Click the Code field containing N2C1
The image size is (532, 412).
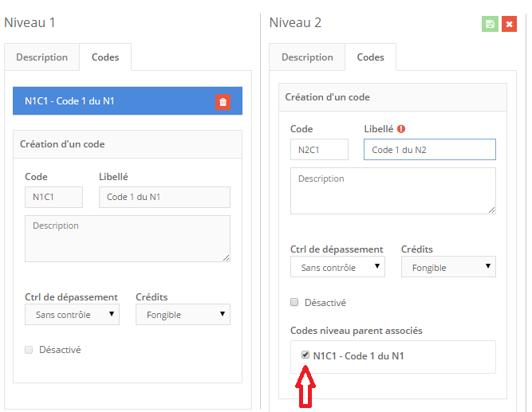319,150
